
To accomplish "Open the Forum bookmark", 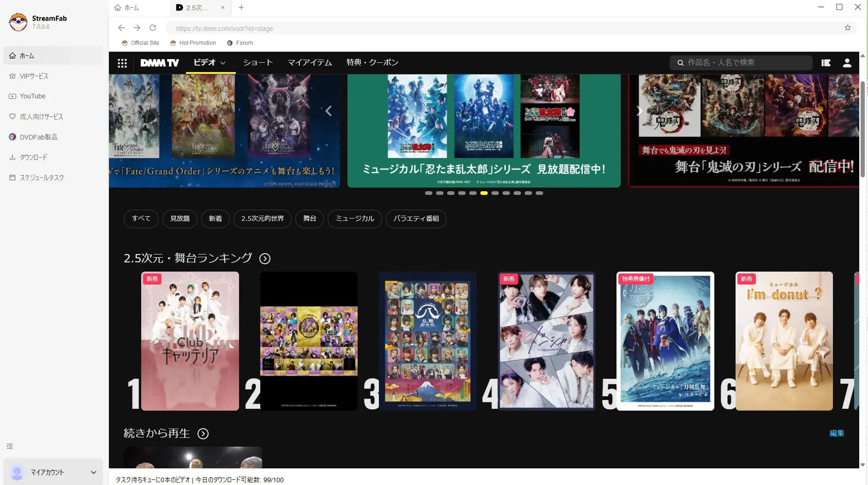I will 239,43.
